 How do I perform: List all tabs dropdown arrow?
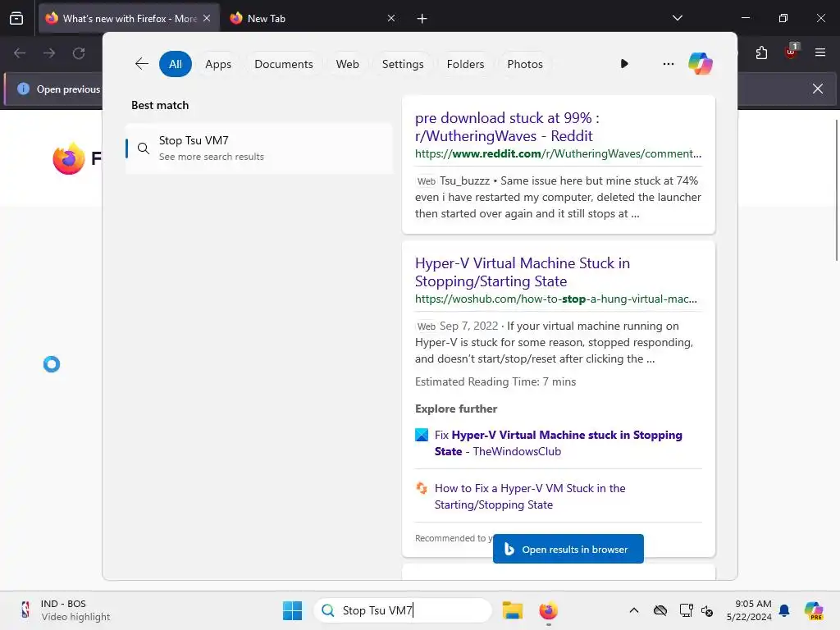[677, 18]
